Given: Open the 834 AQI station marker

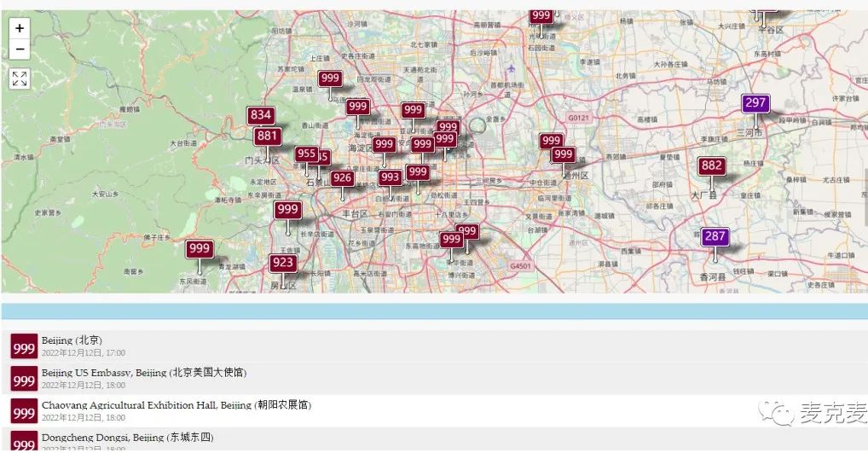Looking at the screenshot, I should click(x=261, y=115).
